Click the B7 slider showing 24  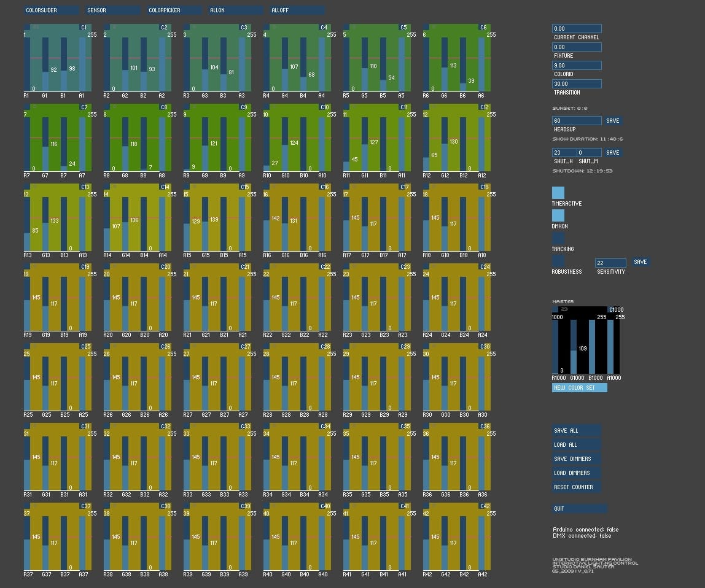click(x=63, y=144)
